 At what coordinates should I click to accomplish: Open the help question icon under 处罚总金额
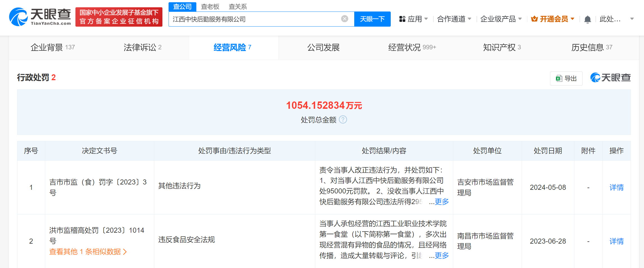pyautogui.click(x=343, y=120)
